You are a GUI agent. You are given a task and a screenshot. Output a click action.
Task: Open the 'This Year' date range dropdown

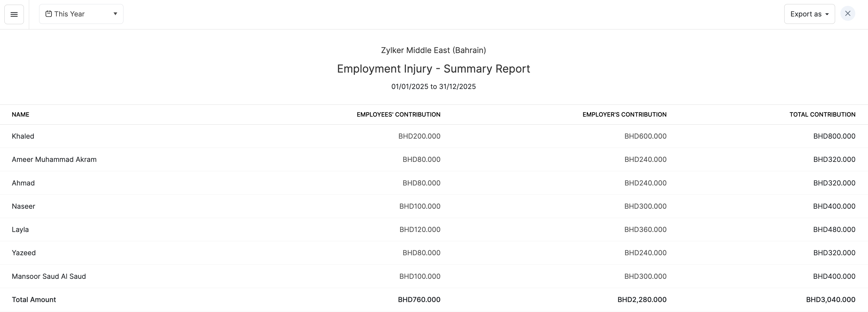tap(81, 14)
